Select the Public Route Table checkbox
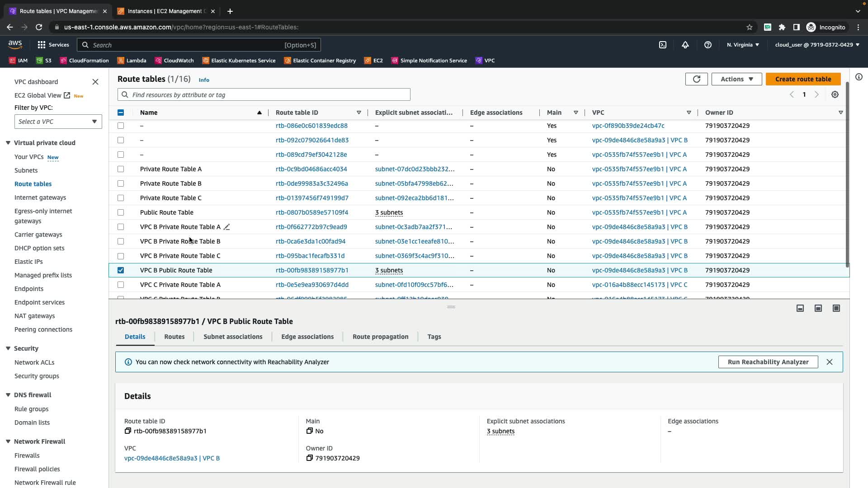The height and width of the screenshot is (488, 868). 121,212
